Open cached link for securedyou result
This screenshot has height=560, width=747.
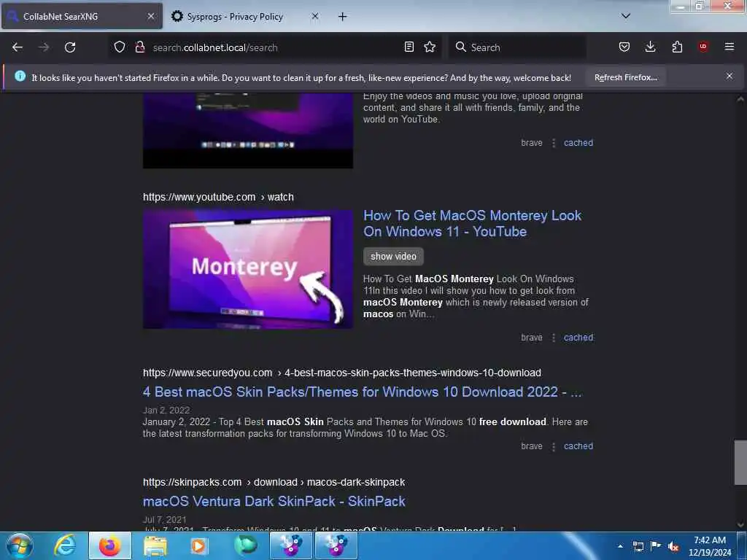(x=578, y=446)
